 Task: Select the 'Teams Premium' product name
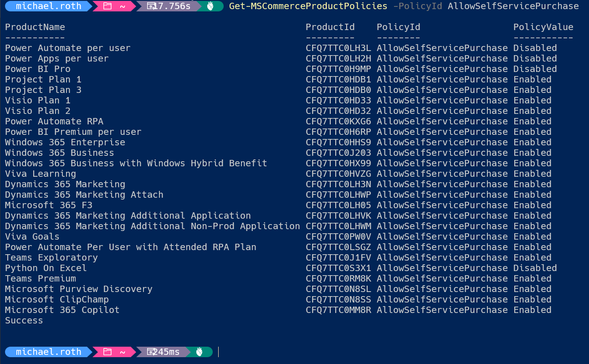[41, 278]
